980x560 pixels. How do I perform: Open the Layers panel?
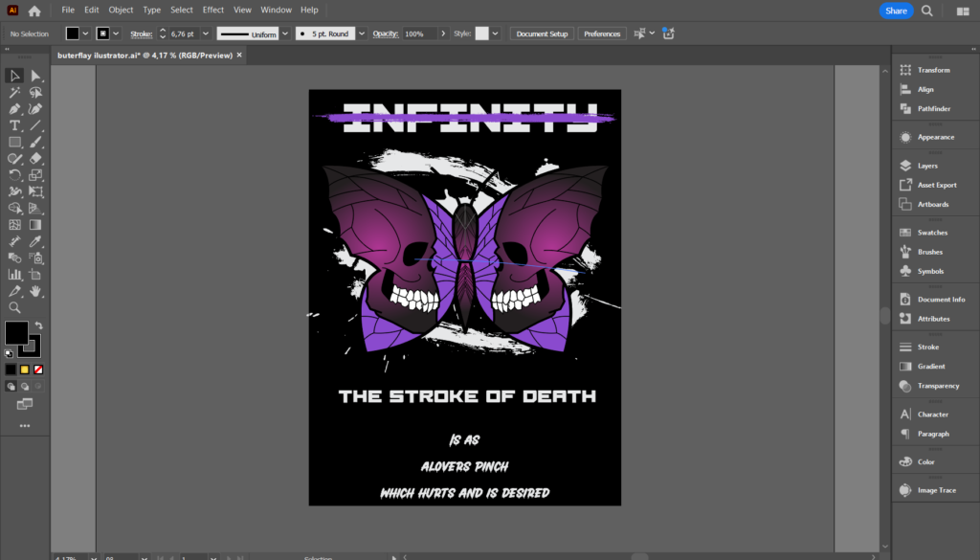927,166
